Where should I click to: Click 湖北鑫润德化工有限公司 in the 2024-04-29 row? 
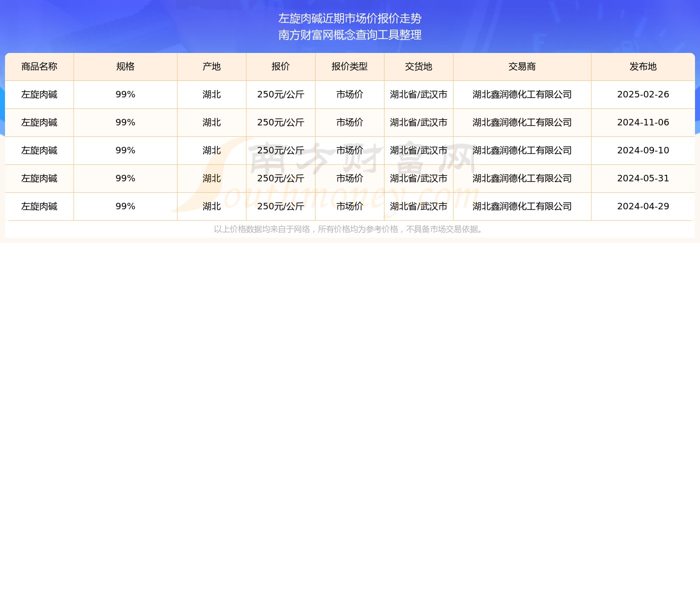tap(522, 206)
